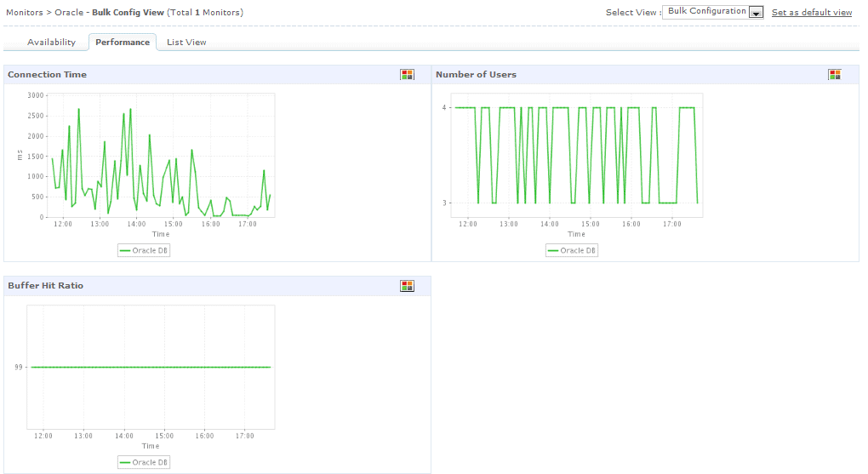Image resolution: width=868 pixels, height=474 pixels.
Task: Click the Buffer Hit Ratio chart graph
Action: point(151,367)
